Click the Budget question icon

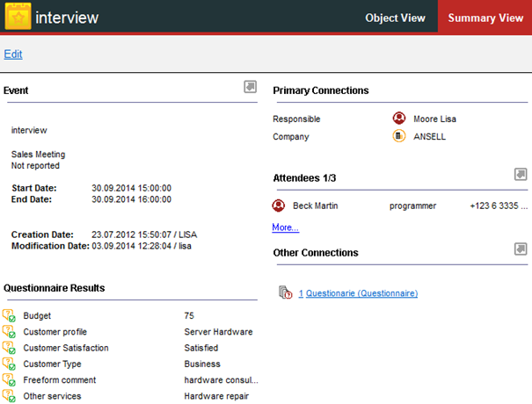[9, 315]
